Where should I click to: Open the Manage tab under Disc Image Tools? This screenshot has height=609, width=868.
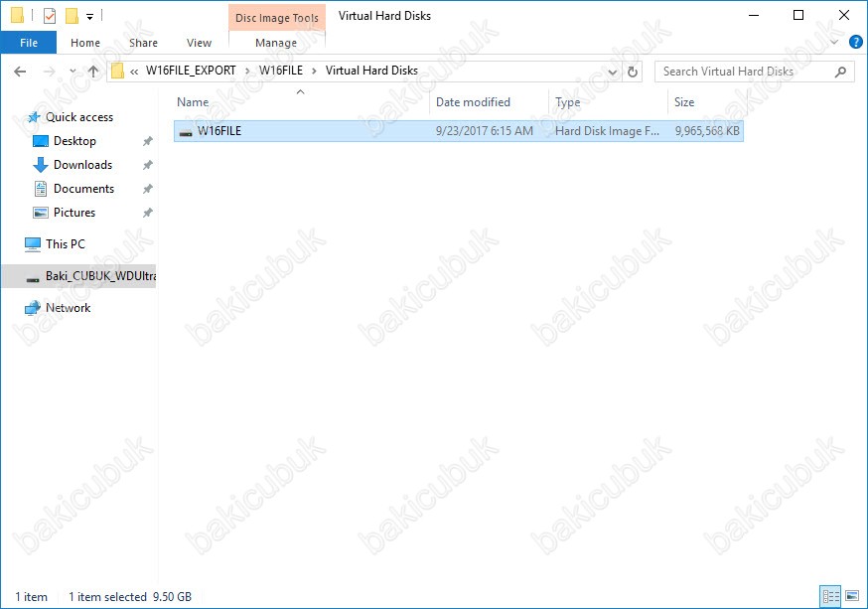(x=276, y=43)
